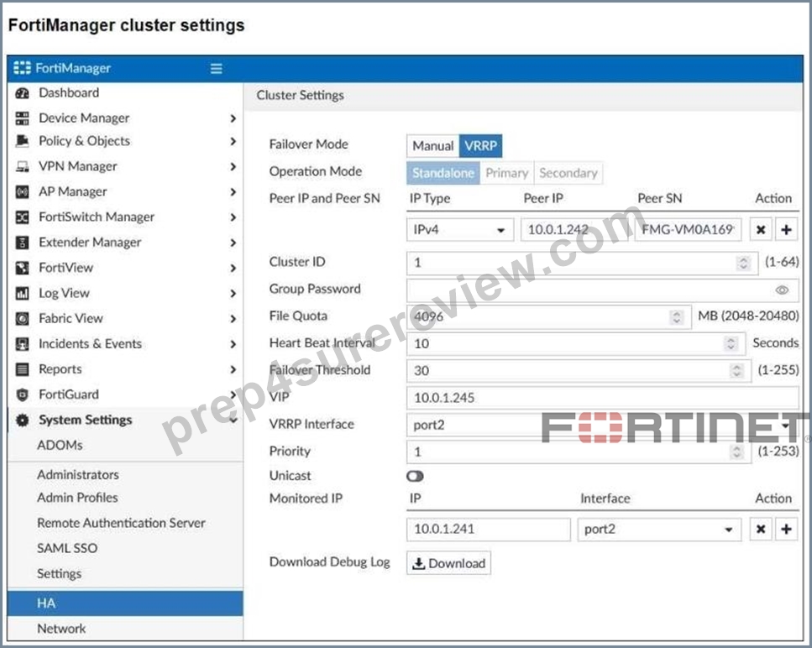Expand the Policy & Objects menu chevron

click(233, 141)
